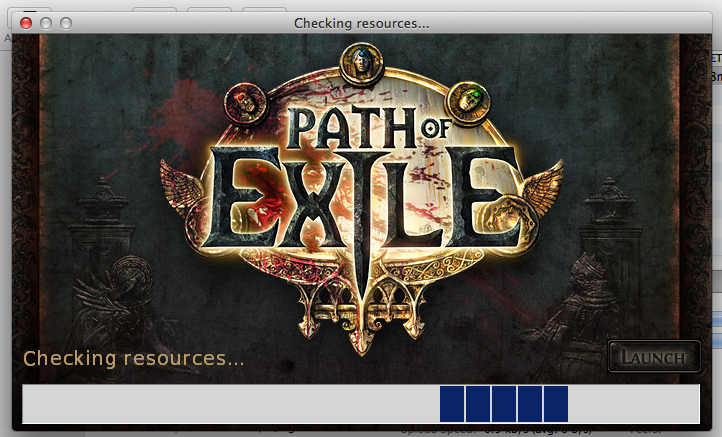Click the 'Checking resources...' window title
Screen dimensions: 722x437
coord(361,23)
